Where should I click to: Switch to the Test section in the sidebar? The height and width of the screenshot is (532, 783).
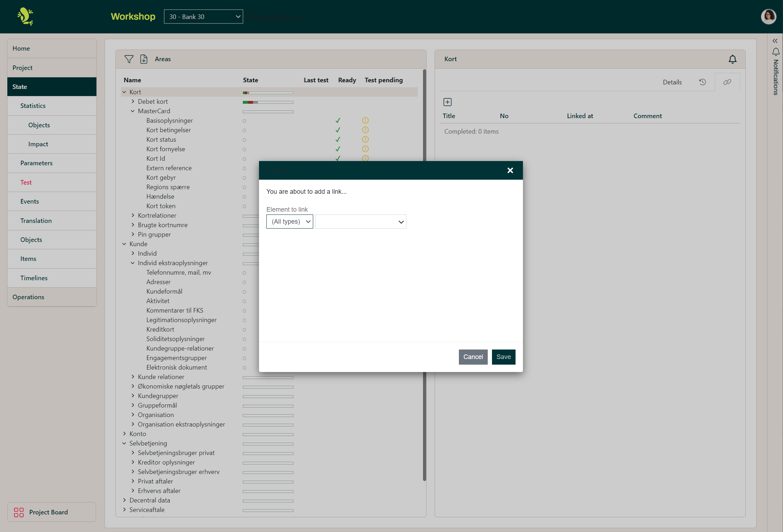(x=26, y=182)
